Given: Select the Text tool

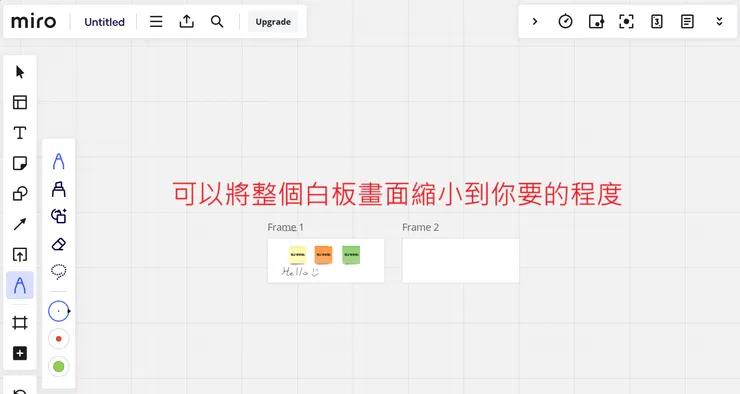Looking at the screenshot, I should tap(20, 133).
